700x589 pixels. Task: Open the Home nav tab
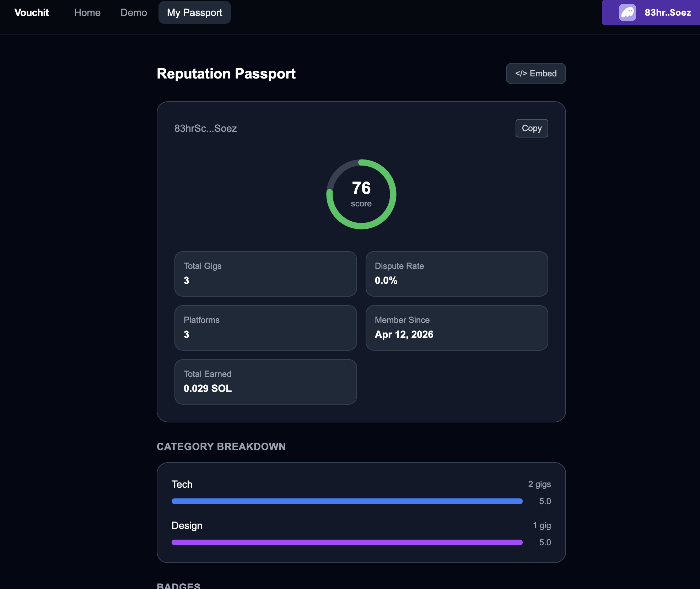click(87, 12)
